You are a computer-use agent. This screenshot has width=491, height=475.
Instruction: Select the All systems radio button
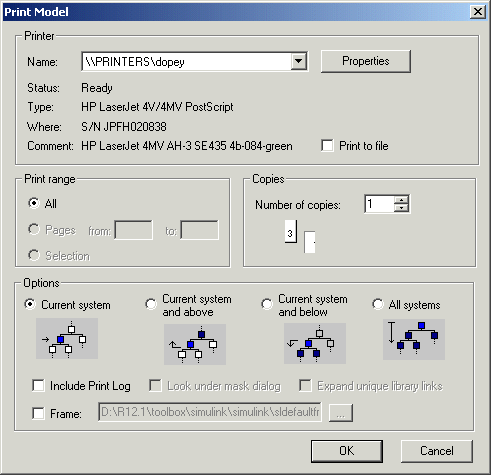(x=378, y=304)
